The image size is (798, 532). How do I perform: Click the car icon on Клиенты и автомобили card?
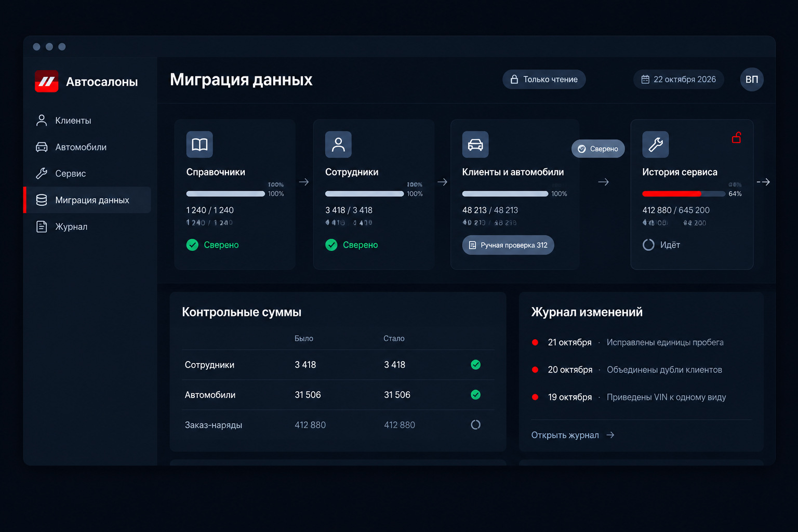point(475,144)
